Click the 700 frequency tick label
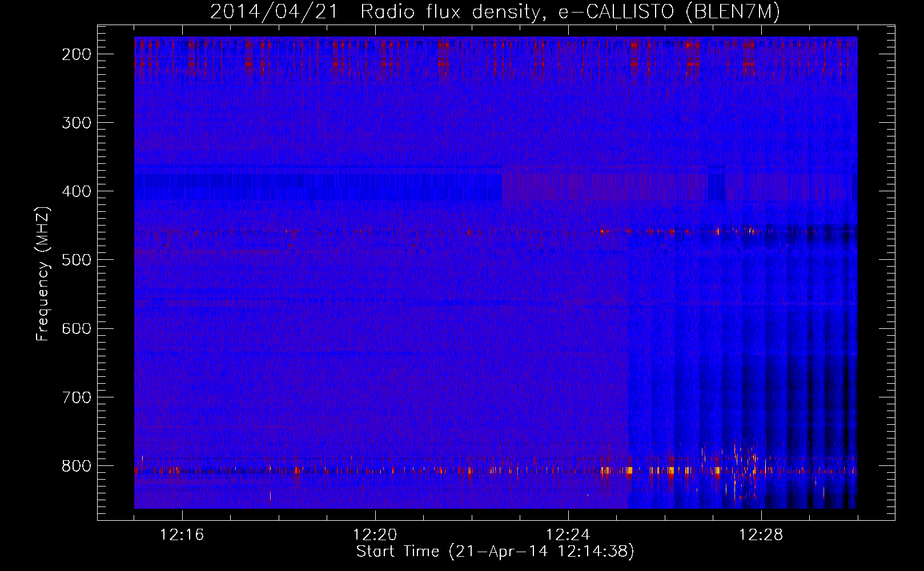924x571 pixels. click(76, 397)
